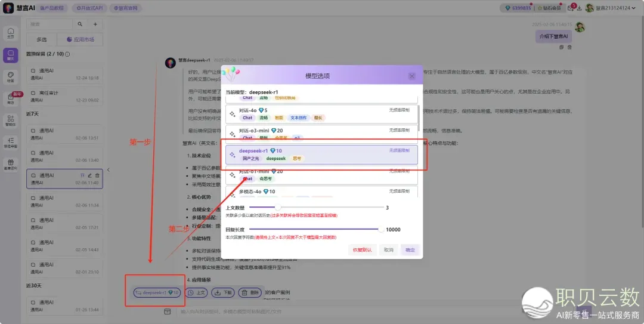This screenshot has height=324, width=644.
Task: Confirm with the 确定 button
Action: [x=410, y=250]
